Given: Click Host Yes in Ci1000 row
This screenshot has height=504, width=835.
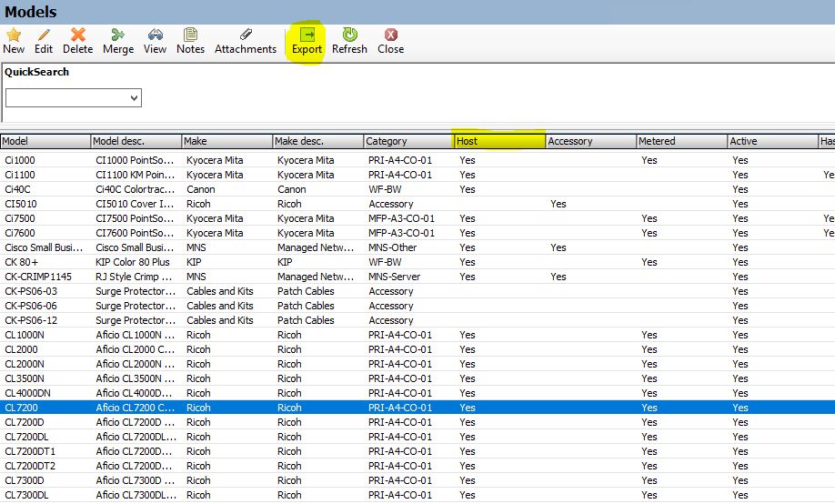Looking at the screenshot, I should tap(468, 160).
